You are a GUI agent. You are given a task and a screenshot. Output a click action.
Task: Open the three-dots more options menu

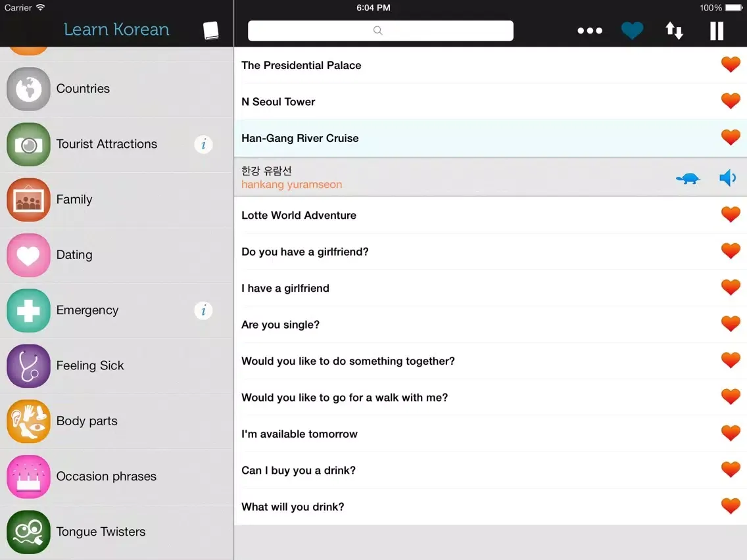pyautogui.click(x=589, y=31)
